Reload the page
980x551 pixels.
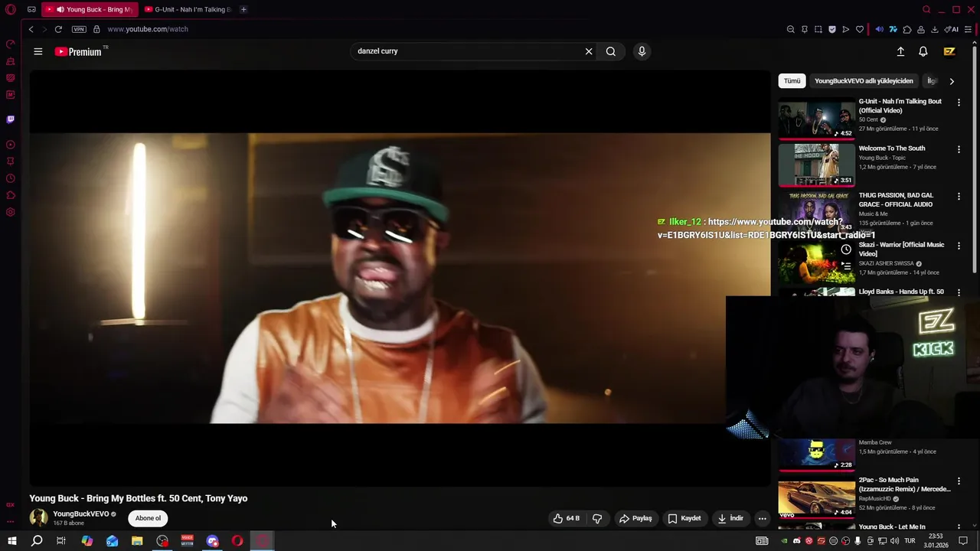point(58,29)
